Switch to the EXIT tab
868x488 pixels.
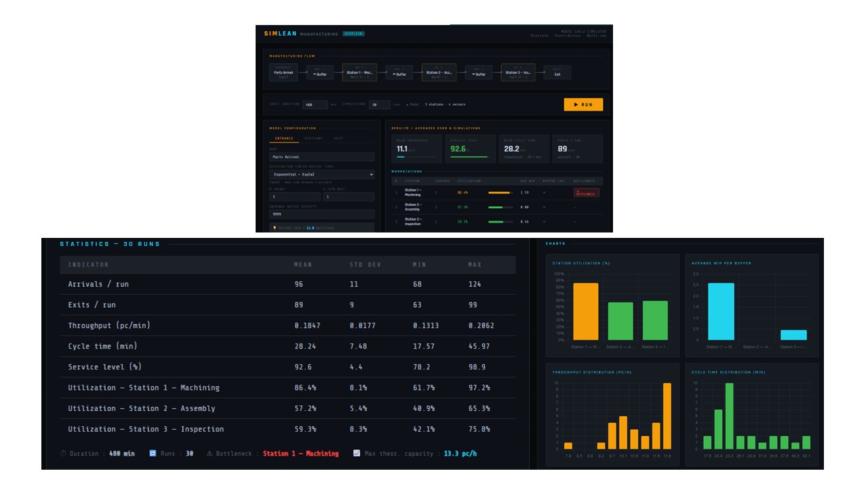(337, 138)
